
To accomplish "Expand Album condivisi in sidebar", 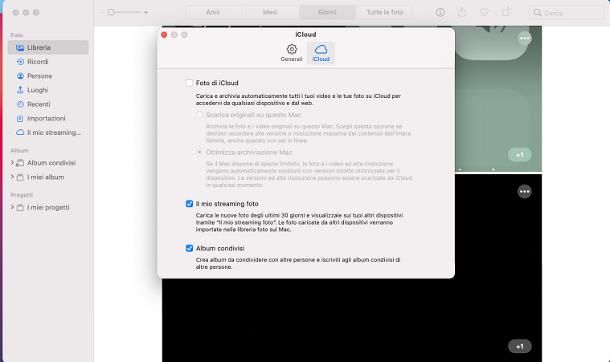I will point(12,163).
